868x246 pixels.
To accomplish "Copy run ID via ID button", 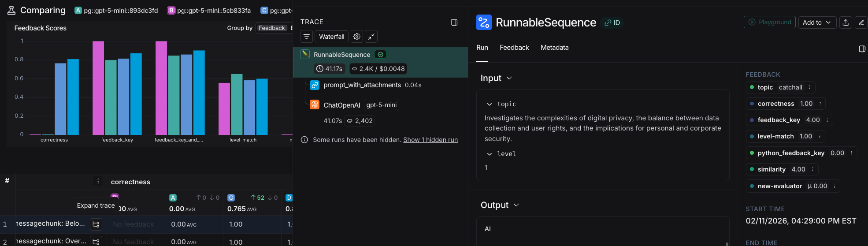I will (612, 23).
